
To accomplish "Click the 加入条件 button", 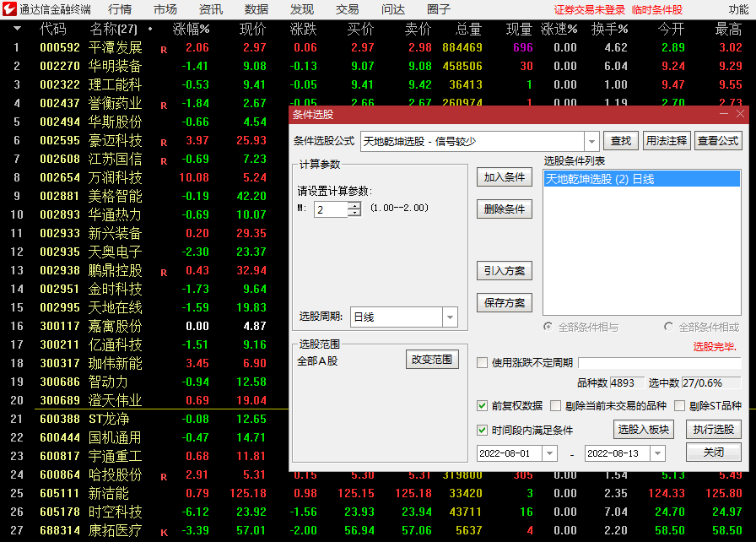I will pyautogui.click(x=505, y=177).
